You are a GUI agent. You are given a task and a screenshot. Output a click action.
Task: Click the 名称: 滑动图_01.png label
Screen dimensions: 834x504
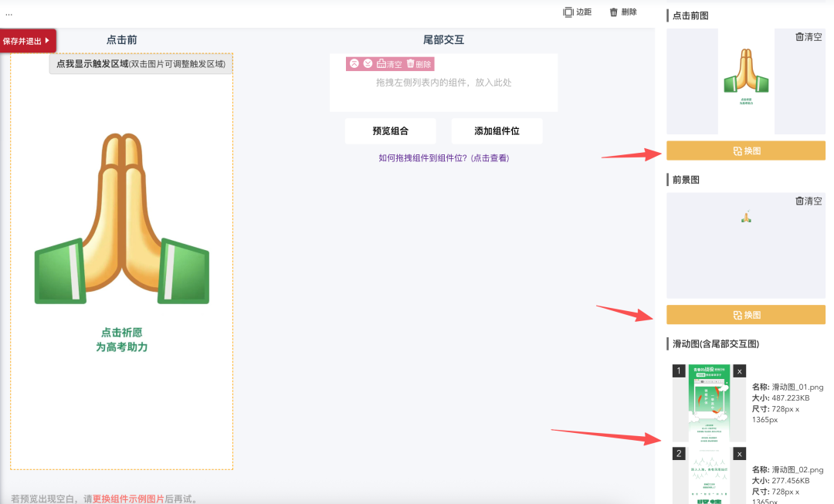pos(787,387)
